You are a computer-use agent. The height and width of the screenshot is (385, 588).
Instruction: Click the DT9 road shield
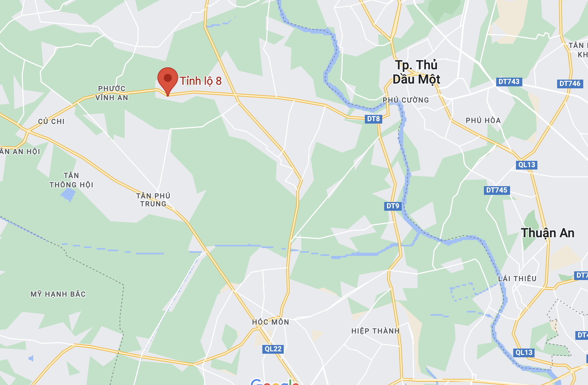pyautogui.click(x=393, y=206)
